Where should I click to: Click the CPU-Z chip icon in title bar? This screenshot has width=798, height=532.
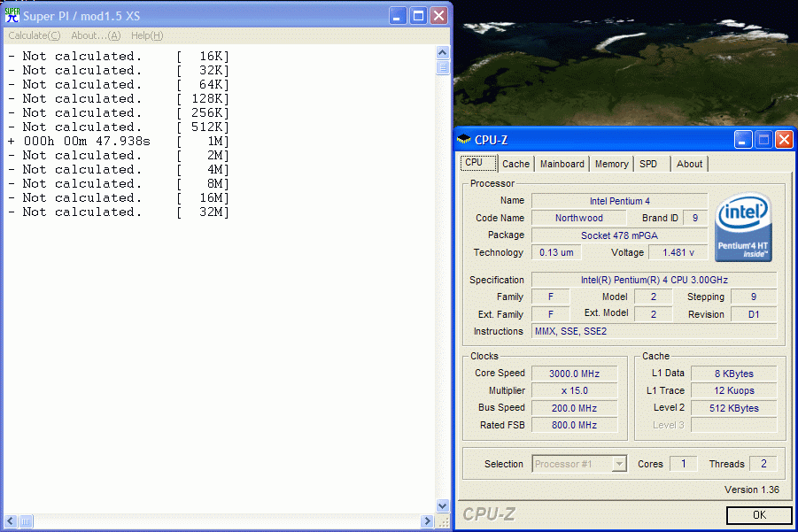(x=463, y=139)
